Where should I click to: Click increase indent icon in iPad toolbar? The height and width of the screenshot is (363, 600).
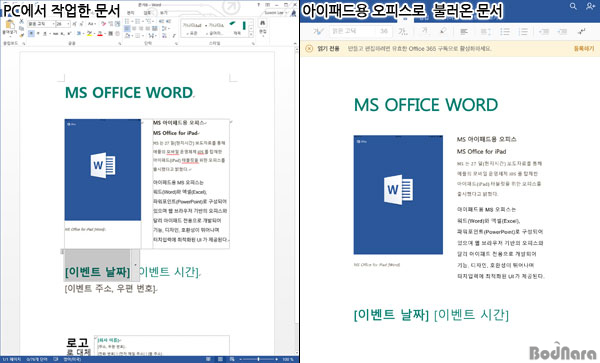tap(562, 32)
